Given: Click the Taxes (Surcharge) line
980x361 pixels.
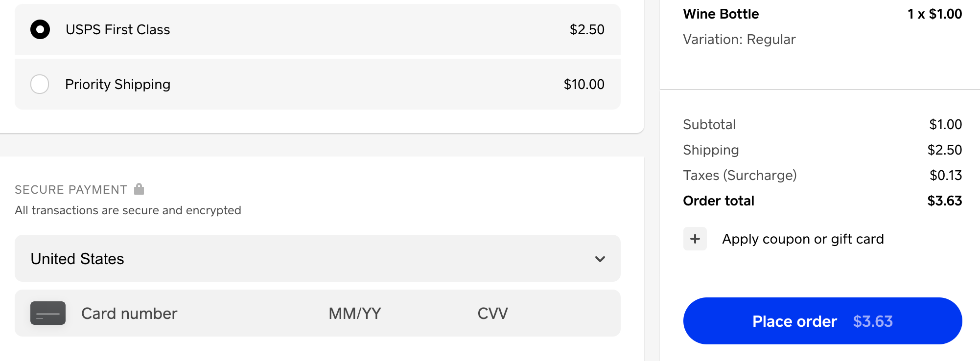Looking at the screenshot, I should [740, 175].
